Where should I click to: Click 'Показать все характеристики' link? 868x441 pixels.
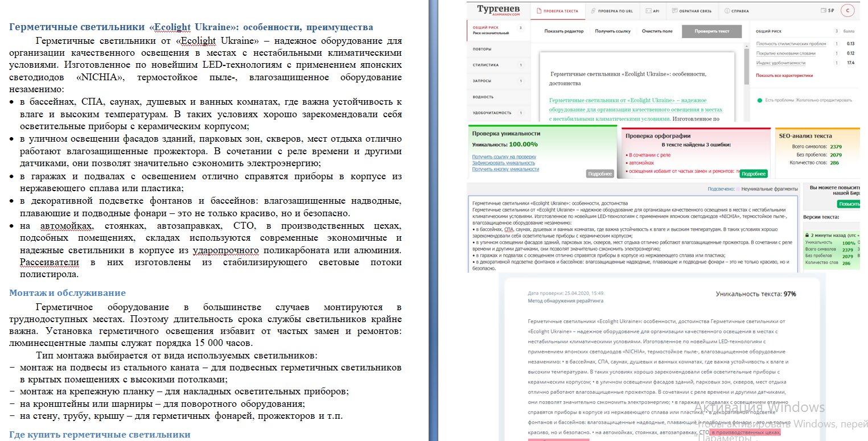tap(784, 75)
